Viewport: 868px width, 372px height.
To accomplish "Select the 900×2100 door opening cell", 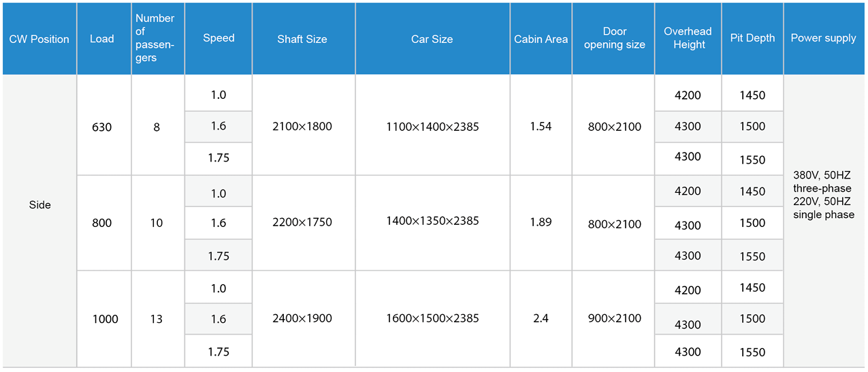I will 614,318.
